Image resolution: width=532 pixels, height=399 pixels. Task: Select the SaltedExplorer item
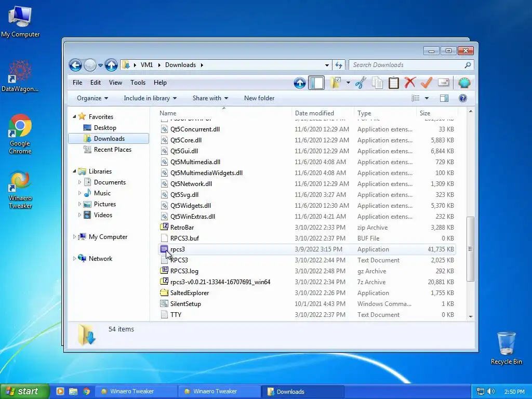[307, 293]
